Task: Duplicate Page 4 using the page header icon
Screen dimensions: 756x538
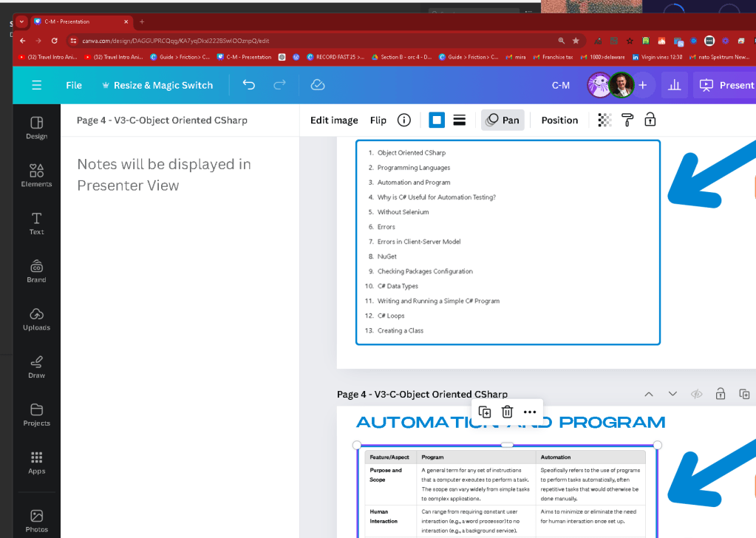Action: pyautogui.click(x=744, y=394)
